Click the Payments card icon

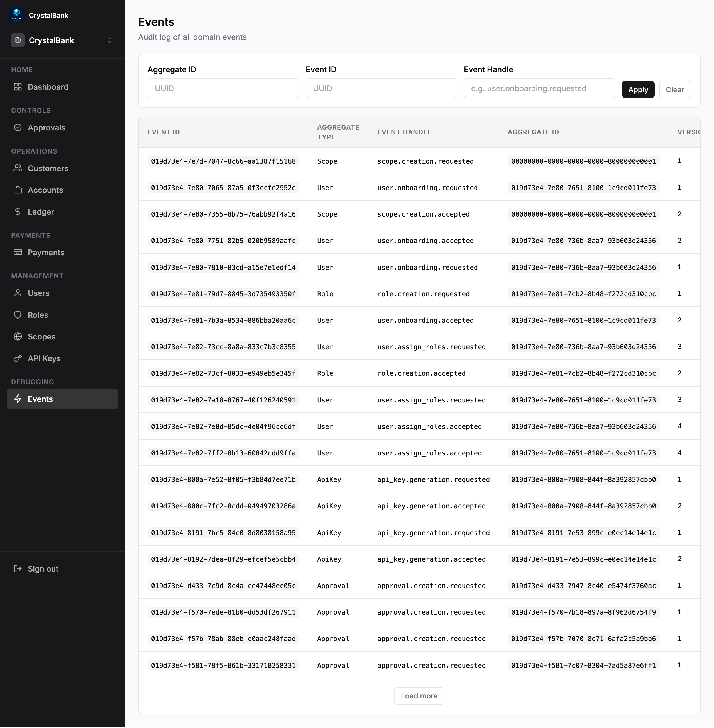coord(18,253)
